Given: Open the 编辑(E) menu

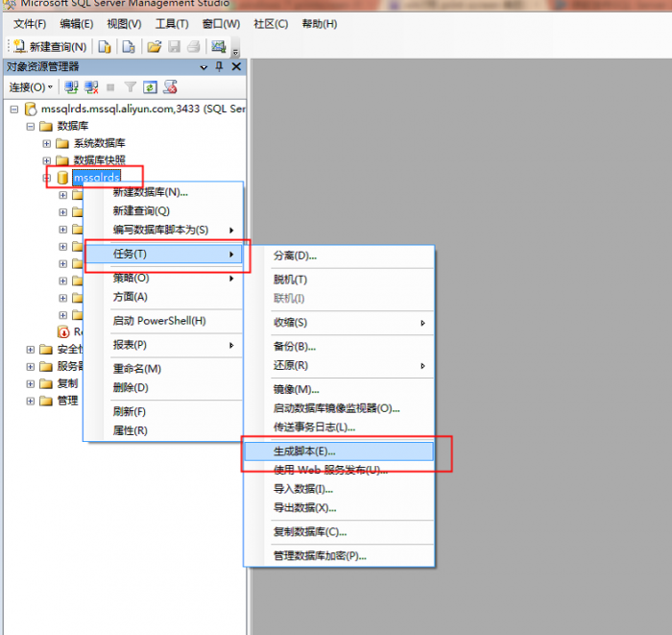Looking at the screenshot, I should pos(77,24).
